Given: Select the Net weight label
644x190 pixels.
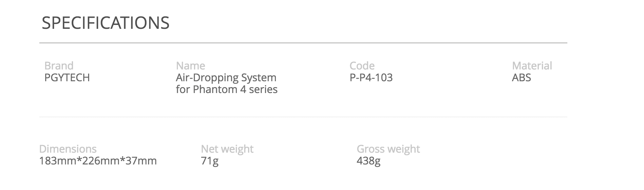Looking at the screenshot, I should coord(227,149).
